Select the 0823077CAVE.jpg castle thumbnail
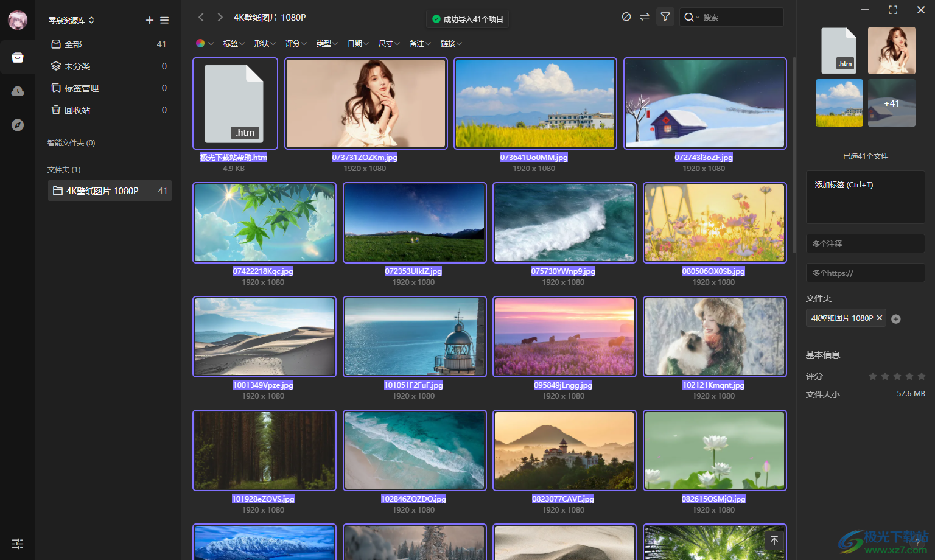This screenshot has height=560, width=935. click(x=564, y=450)
